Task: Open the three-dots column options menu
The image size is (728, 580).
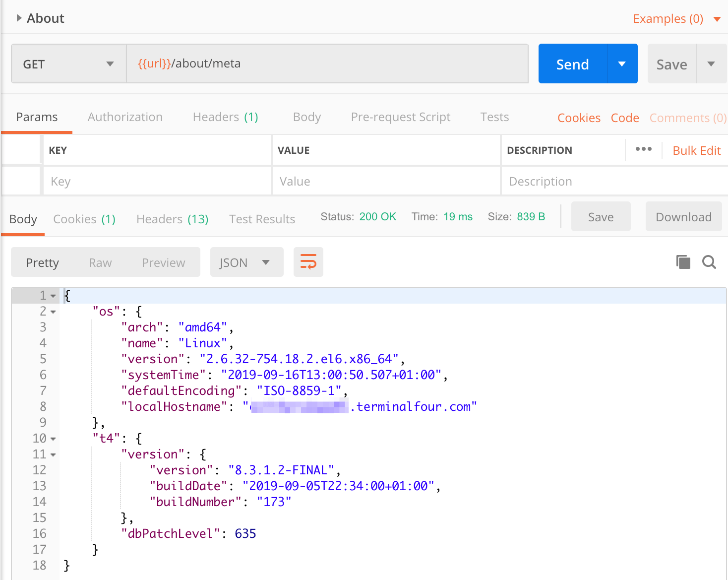Action: (643, 149)
